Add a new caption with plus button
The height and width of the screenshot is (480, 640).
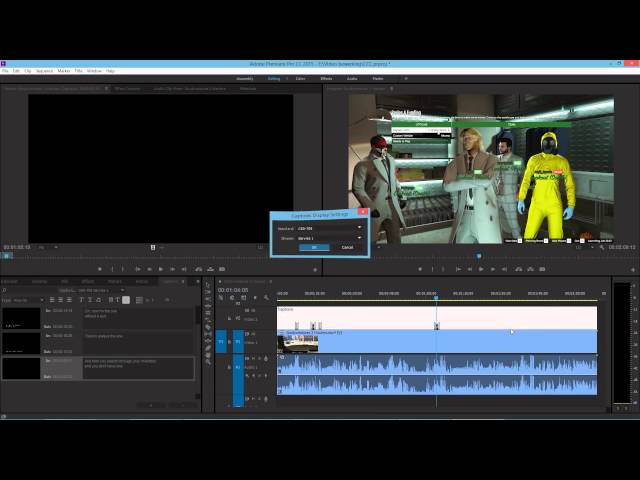click(x=151, y=405)
